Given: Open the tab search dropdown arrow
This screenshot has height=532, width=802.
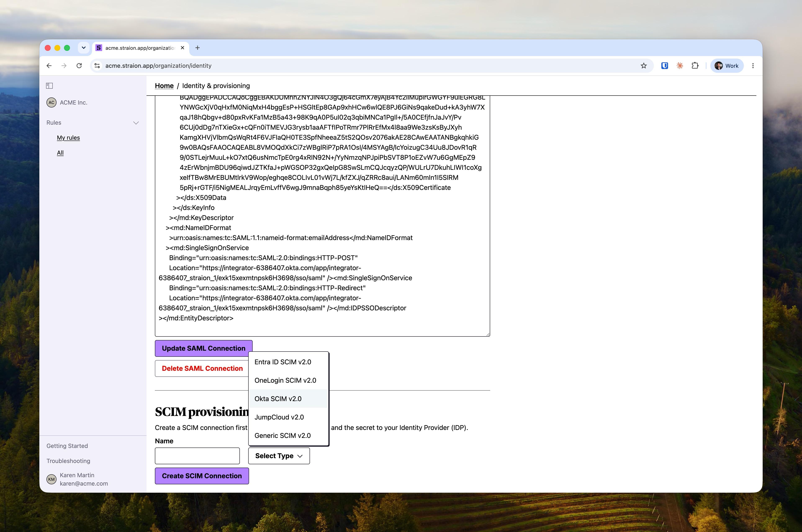Looking at the screenshot, I should tap(84, 48).
